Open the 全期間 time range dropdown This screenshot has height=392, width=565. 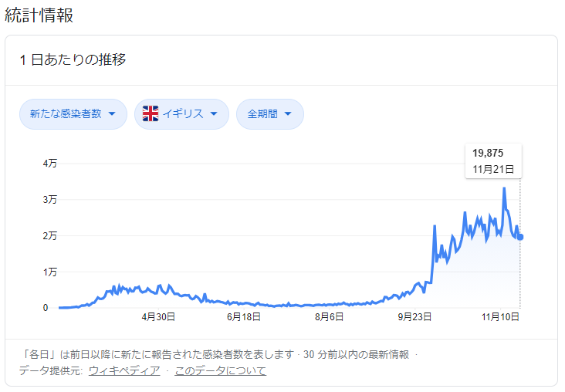270,114
